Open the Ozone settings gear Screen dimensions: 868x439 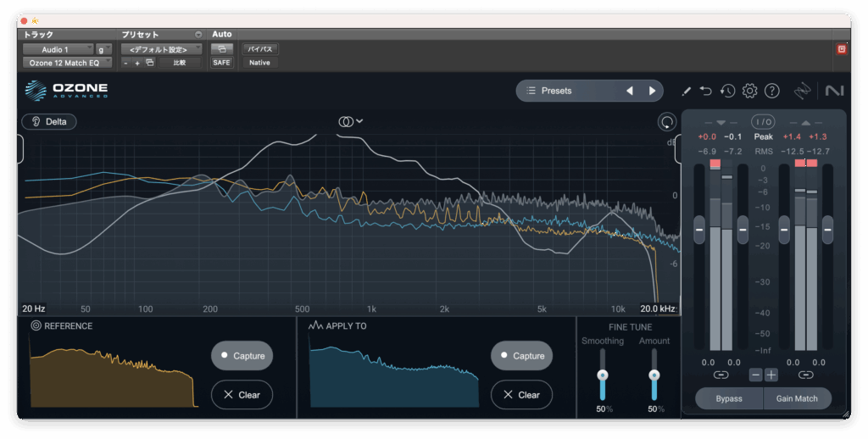pos(749,91)
